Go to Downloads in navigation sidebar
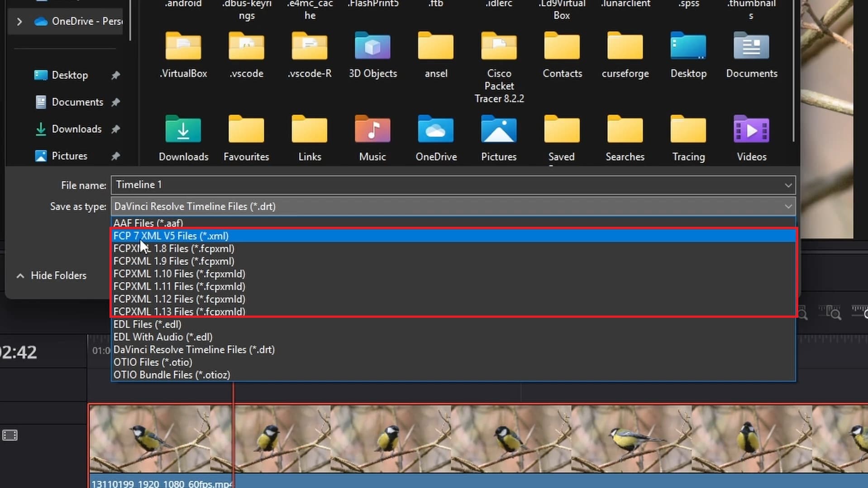Viewport: 868px width, 488px height. tap(76, 129)
